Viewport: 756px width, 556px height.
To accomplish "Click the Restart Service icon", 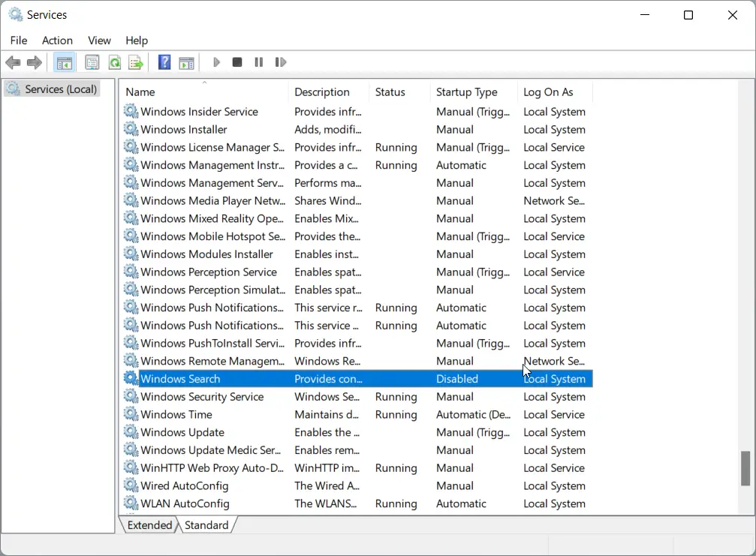I will 281,62.
